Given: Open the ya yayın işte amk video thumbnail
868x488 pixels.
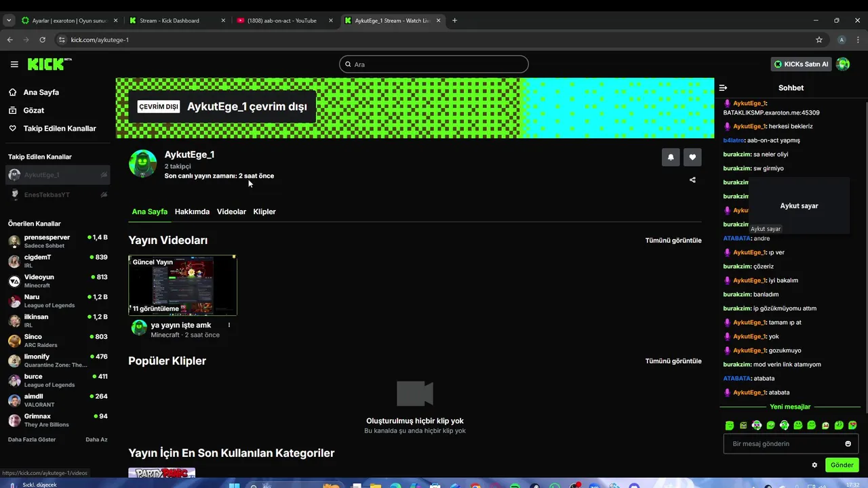Looking at the screenshot, I should tap(183, 285).
